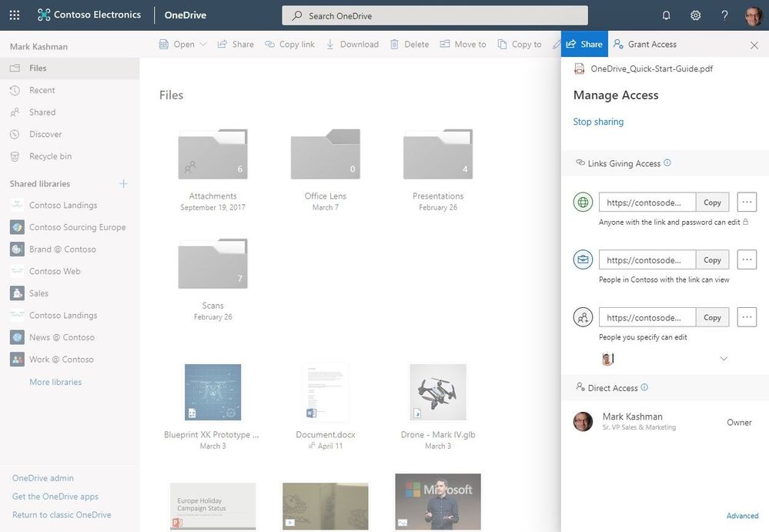This screenshot has height=532, width=769.
Task: Click Copy link in the toolbar
Action: tap(290, 44)
